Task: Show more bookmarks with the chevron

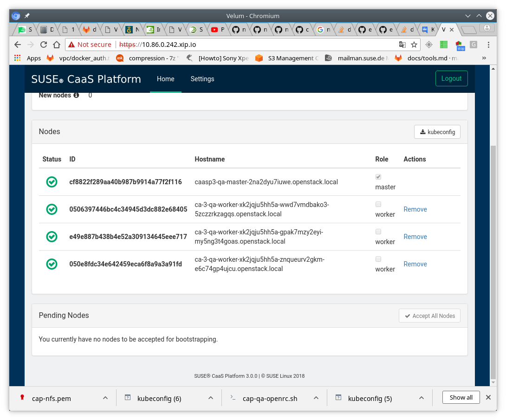Action: 484,58
